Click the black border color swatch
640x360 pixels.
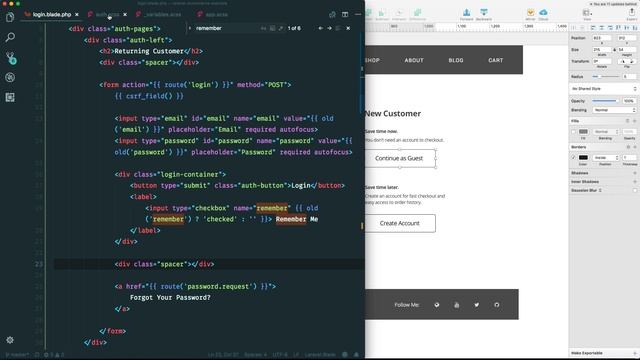(583, 158)
